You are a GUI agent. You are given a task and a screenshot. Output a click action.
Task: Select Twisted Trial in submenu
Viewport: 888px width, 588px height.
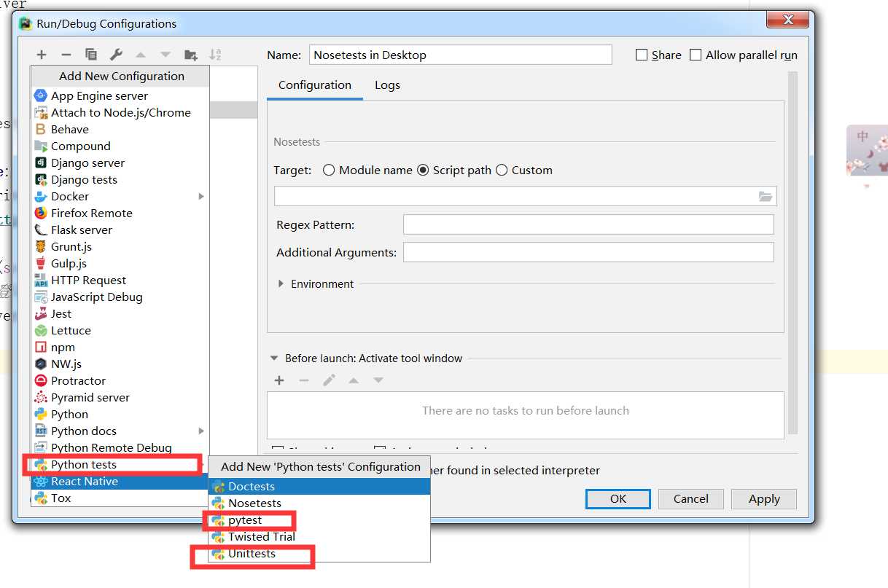click(x=319, y=536)
